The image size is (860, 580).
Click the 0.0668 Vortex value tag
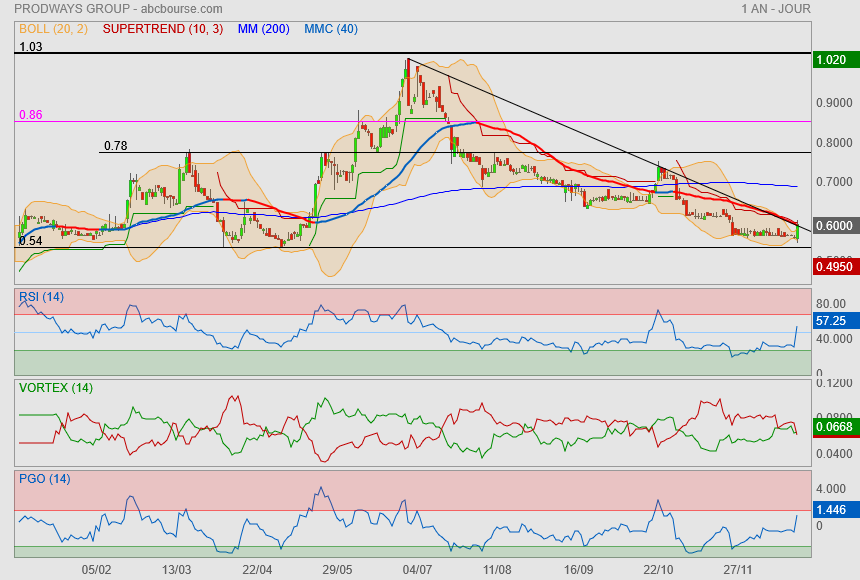[834, 428]
